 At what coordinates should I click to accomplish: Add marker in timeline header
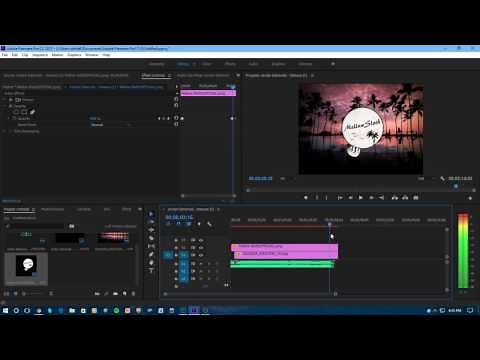click(199, 224)
